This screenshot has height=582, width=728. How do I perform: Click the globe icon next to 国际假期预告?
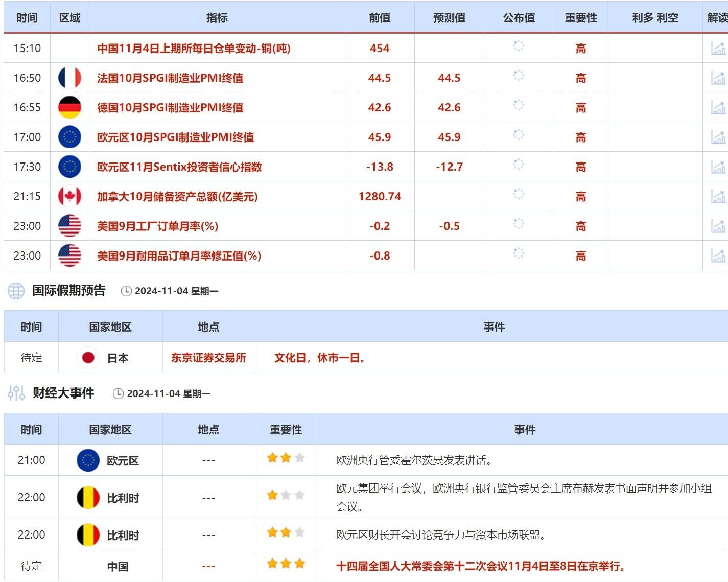(15, 290)
